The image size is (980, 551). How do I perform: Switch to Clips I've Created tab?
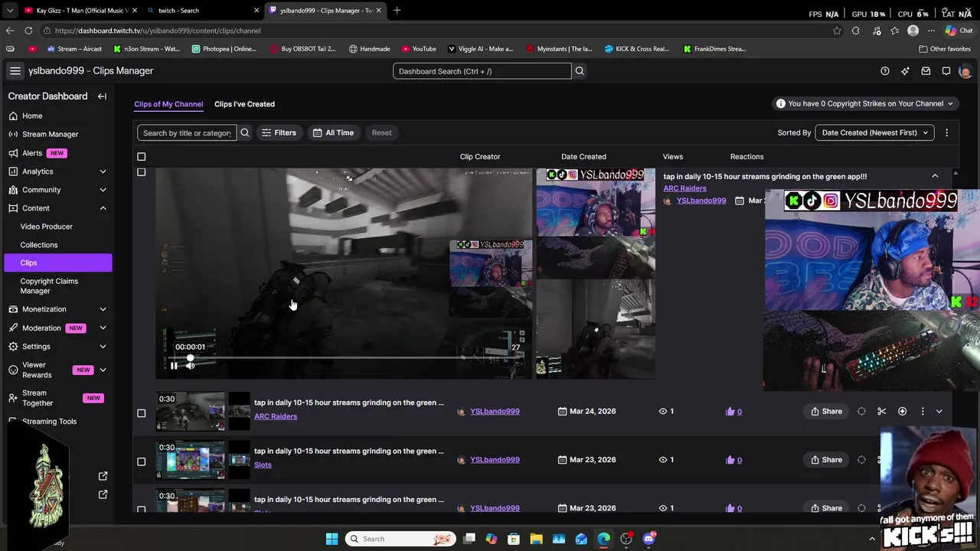(244, 104)
